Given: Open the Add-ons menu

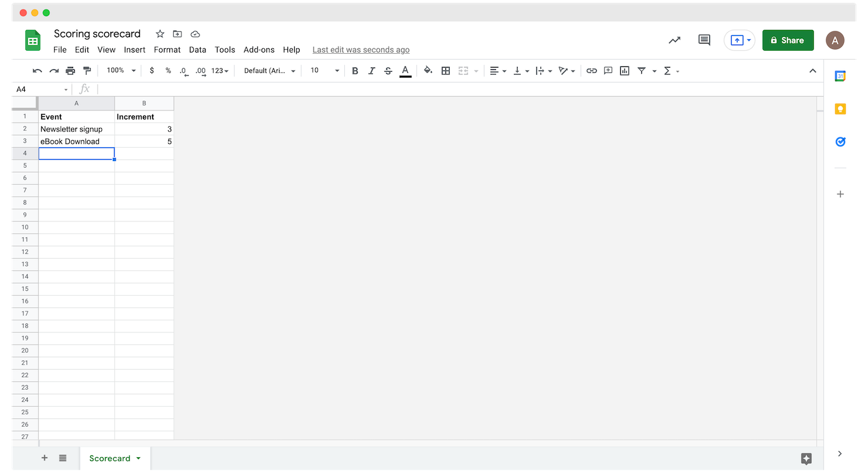Looking at the screenshot, I should [259, 49].
